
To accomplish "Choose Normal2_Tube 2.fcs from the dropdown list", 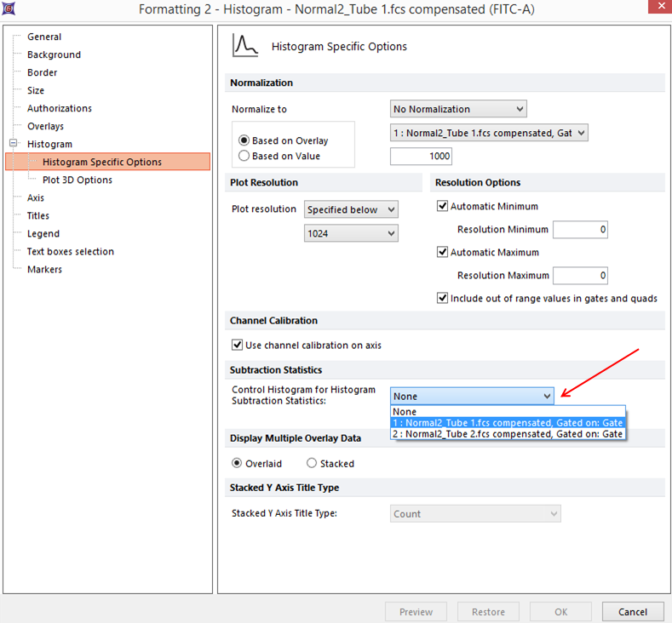I will pyautogui.click(x=508, y=434).
